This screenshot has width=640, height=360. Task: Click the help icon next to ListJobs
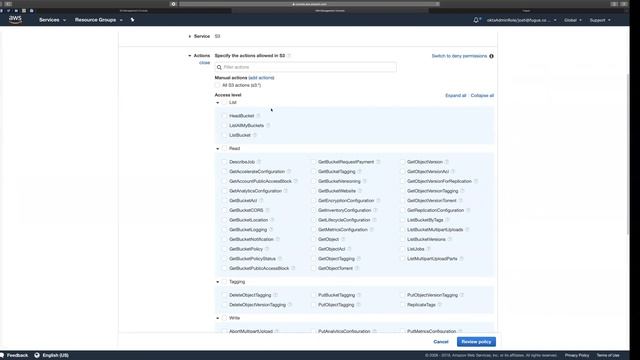[x=428, y=249]
